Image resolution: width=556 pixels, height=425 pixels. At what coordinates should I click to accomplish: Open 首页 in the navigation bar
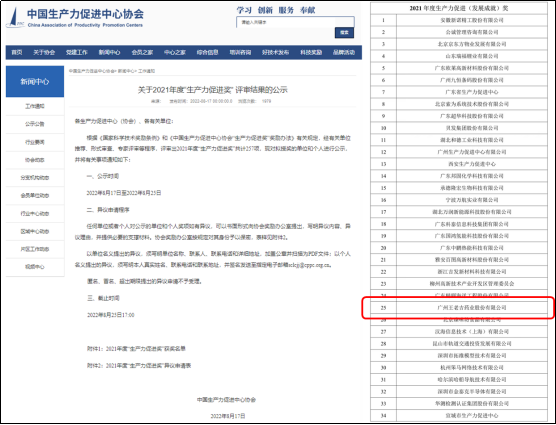tap(17, 52)
